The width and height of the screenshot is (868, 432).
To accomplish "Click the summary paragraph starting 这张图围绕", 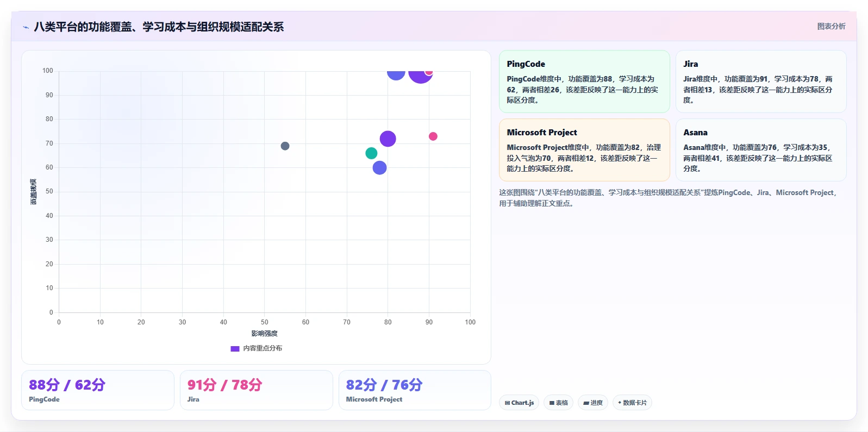I will pos(669,198).
